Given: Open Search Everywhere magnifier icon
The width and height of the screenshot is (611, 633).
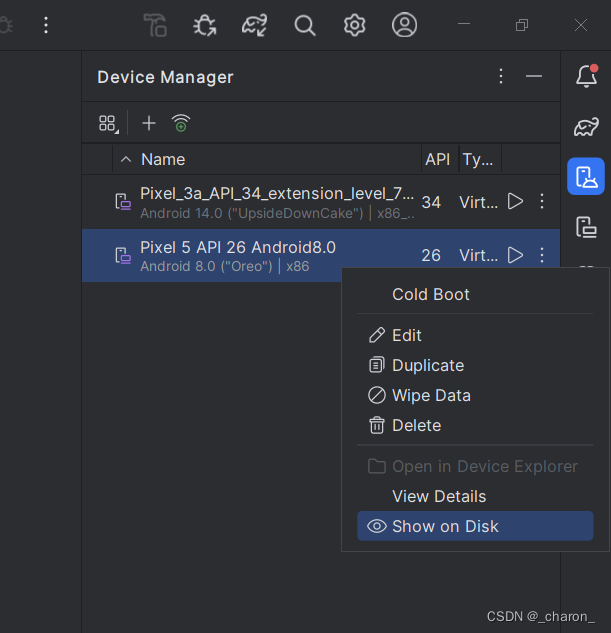Looking at the screenshot, I should (305, 25).
